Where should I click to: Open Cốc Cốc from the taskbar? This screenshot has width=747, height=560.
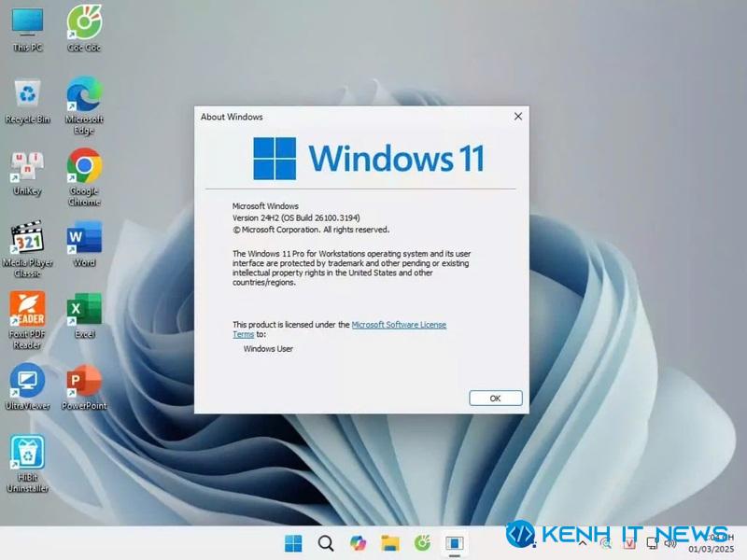pyautogui.click(x=423, y=543)
